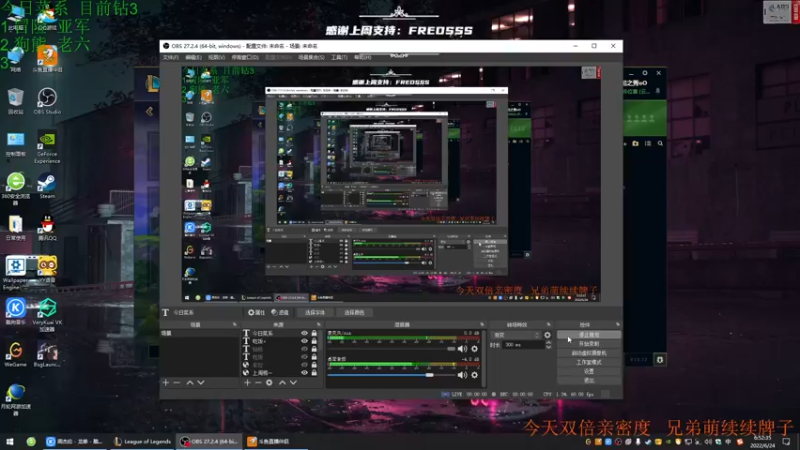Open 滤镜 filters in source toolbar

click(x=280, y=312)
